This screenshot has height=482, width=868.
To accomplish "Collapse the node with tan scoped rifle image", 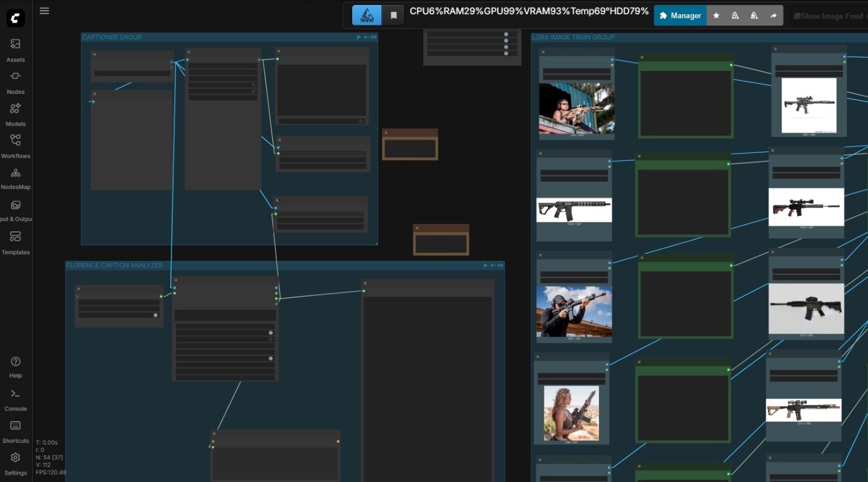I will pyautogui.click(x=770, y=353).
